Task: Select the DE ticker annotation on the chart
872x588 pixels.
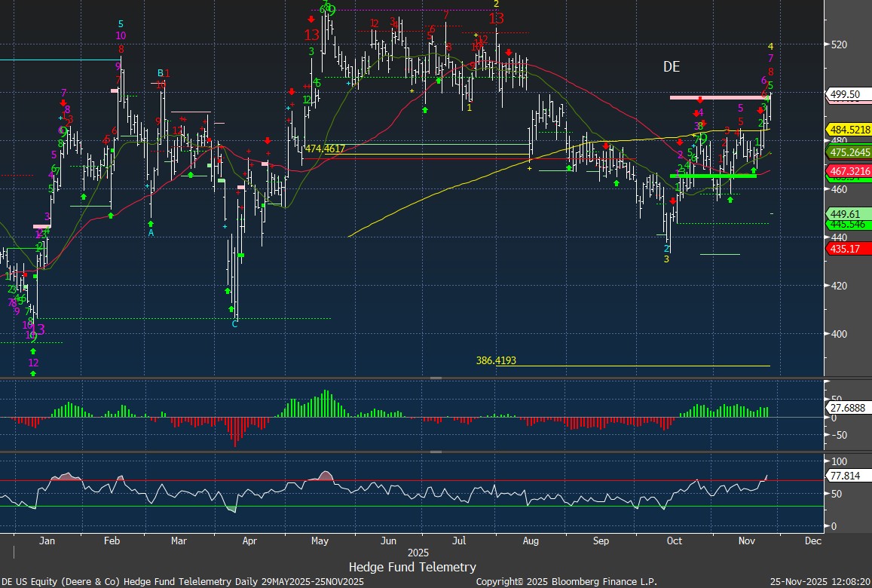Action: tap(671, 67)
